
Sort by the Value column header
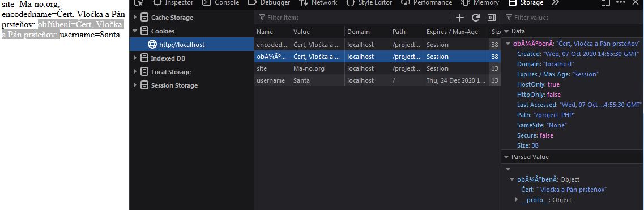(318, 32)
